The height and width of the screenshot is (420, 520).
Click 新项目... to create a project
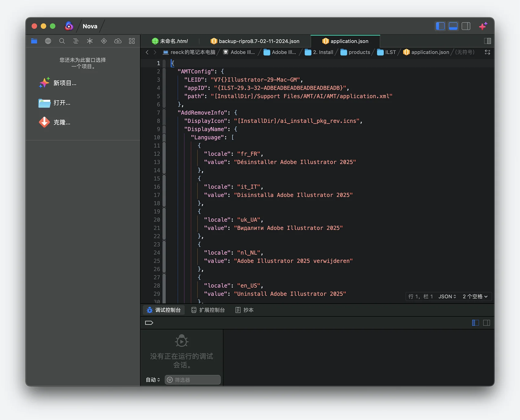(x=58, y=83)
